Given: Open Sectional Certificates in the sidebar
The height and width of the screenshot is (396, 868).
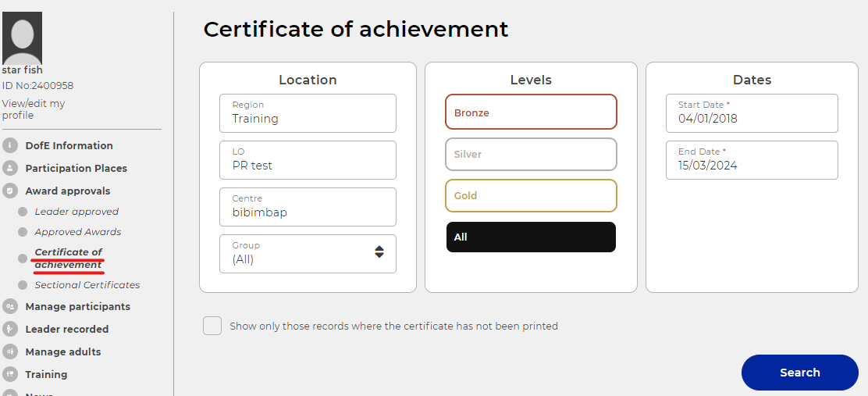Looking at the screenshot, I should (x=87, y=285).
